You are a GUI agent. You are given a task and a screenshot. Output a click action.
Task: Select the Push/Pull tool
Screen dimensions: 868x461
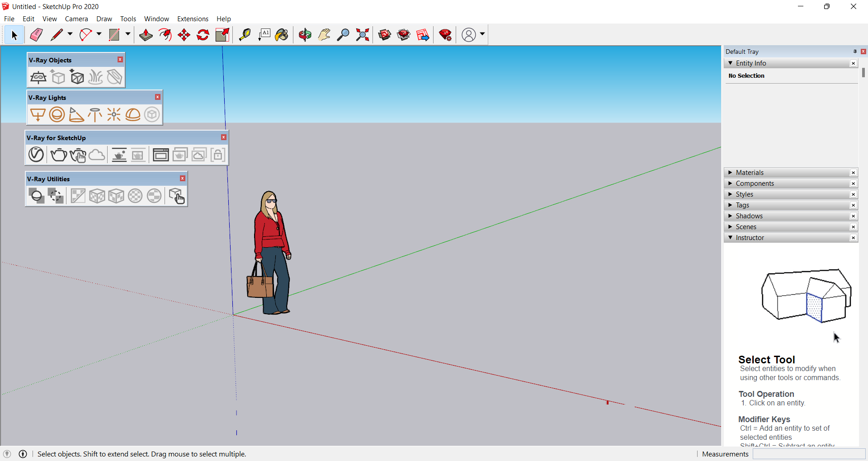click(x=146, y=35)
